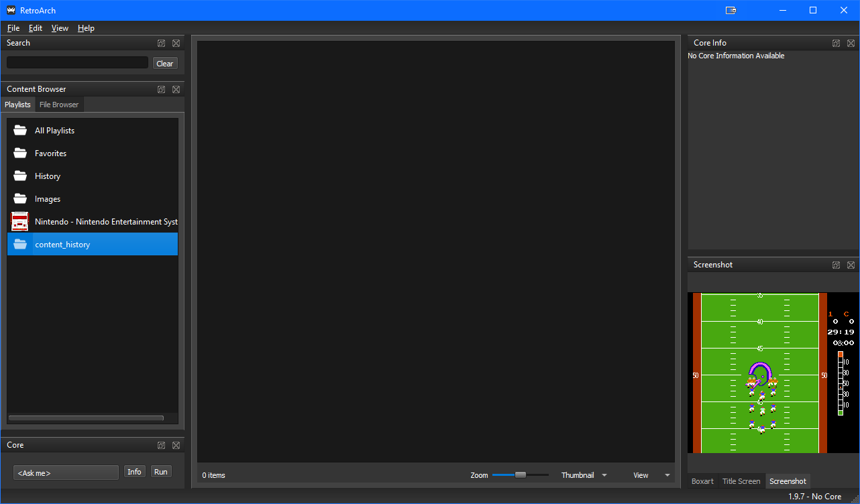
Task: Click the Clear search button
Action: (x=164, y=63)
